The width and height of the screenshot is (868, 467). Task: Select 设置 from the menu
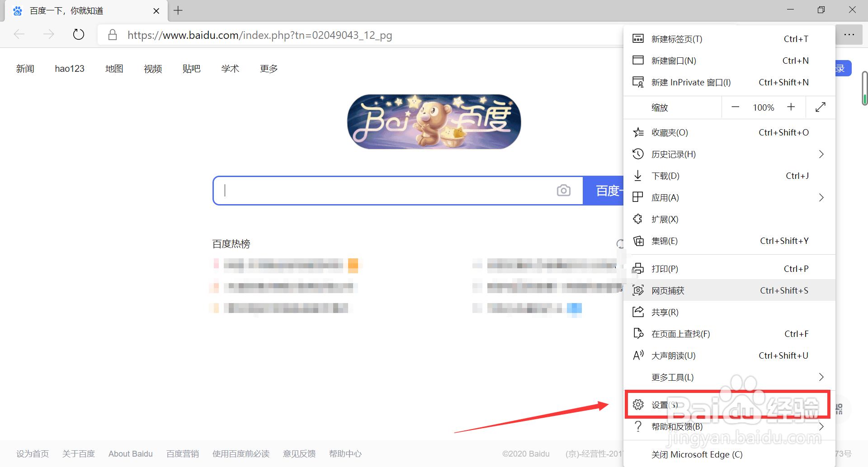(665, 405)
